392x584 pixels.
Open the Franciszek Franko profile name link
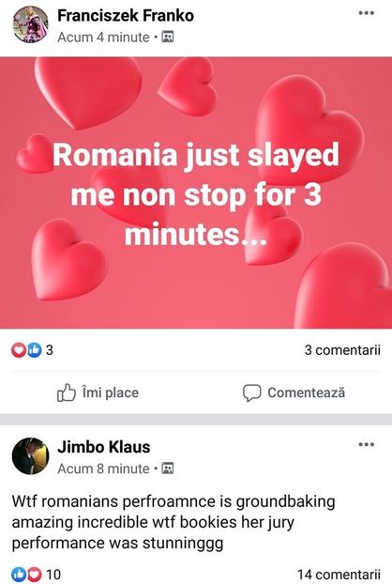pyautogui.click(x=126, y=16)
